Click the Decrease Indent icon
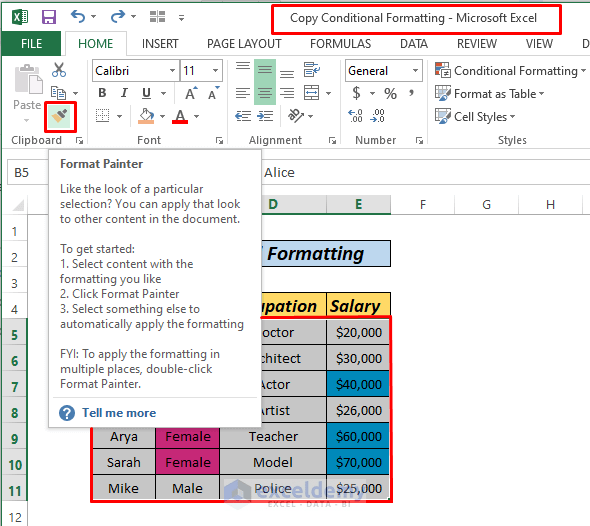 243,116
